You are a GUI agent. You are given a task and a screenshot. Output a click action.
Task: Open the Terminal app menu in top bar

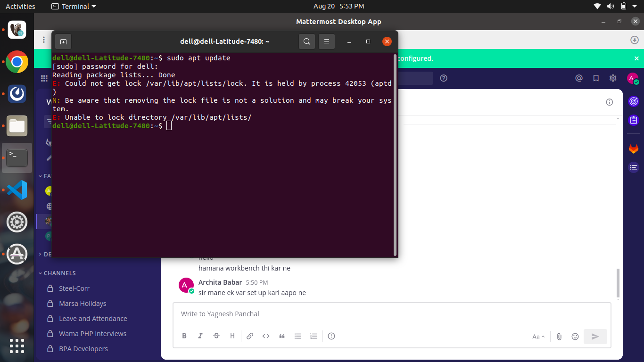pyautogui.click(x=73, y=6)
